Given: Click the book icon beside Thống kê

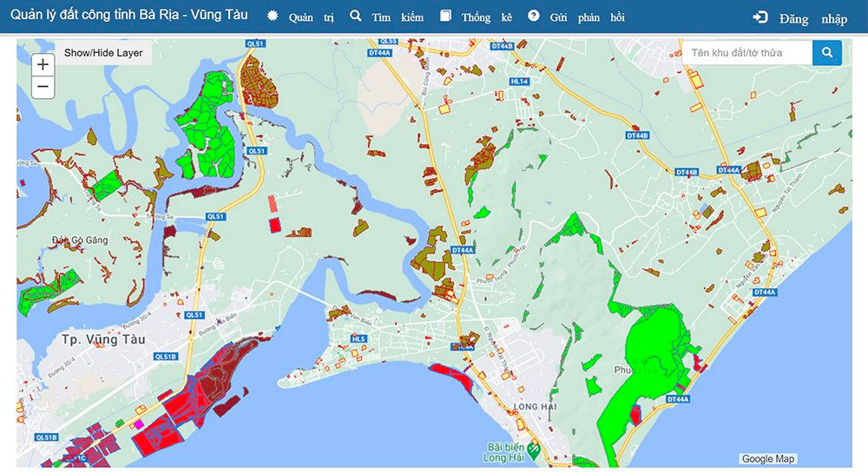Looking at the screenshot, I should tap(446, 16).
